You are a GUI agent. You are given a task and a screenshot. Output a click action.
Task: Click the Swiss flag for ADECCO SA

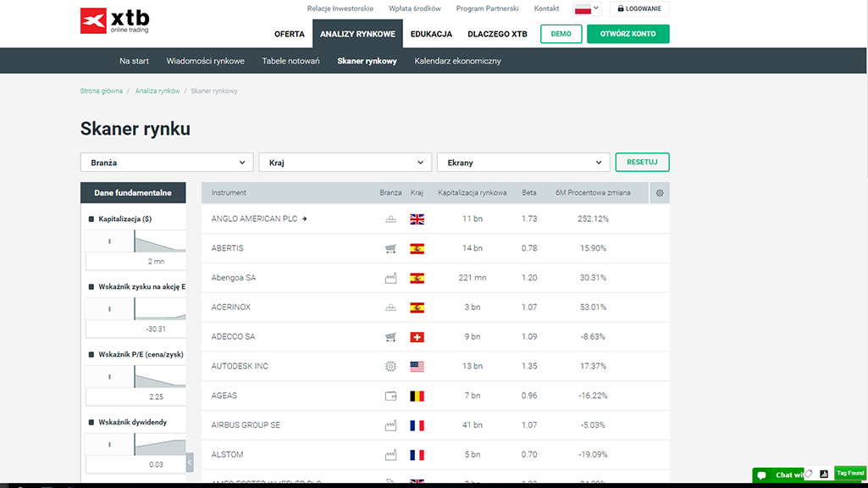417,337
